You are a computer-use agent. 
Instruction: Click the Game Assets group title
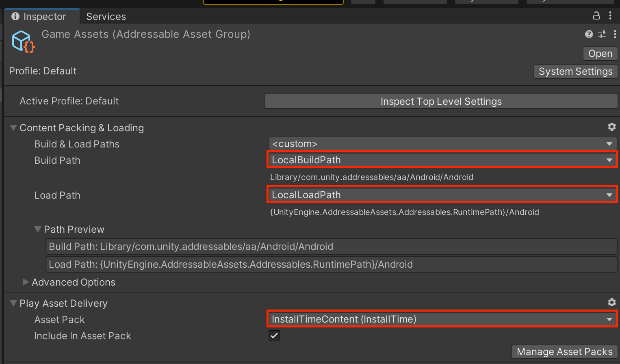(146, 34)
